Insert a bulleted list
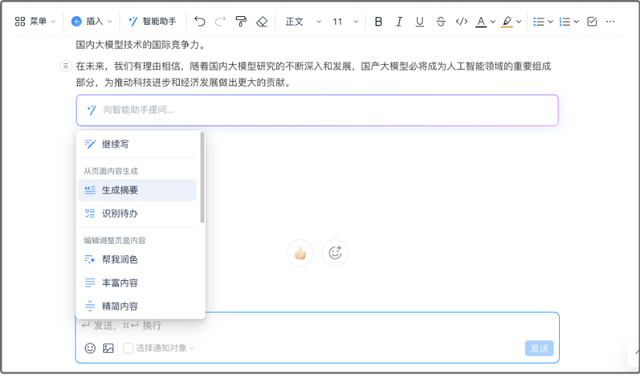The height and width of the screenshot is (375, 640). pyautogui.click(x=538, y=21)
